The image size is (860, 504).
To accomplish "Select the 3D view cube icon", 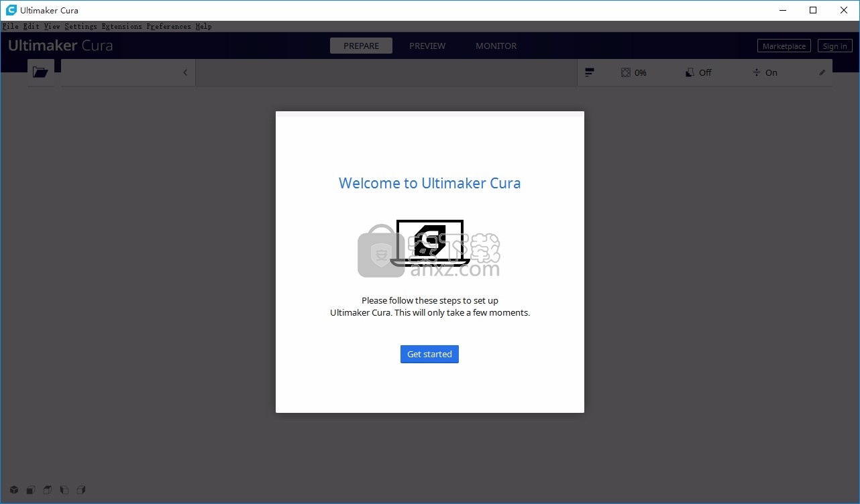I will (14, 490).
